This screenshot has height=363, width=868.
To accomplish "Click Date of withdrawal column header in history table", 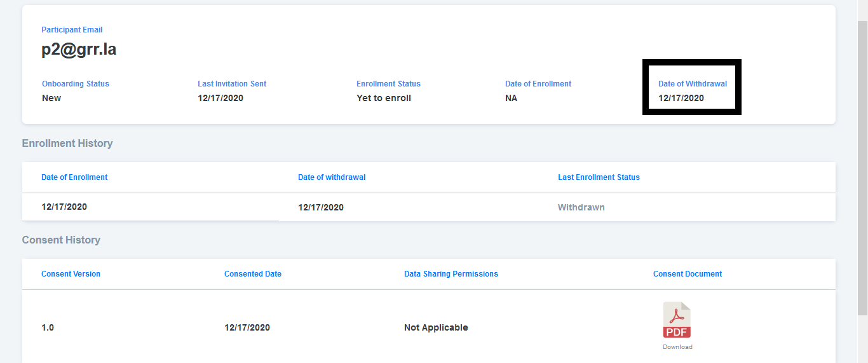I will [x=332, y=177].
